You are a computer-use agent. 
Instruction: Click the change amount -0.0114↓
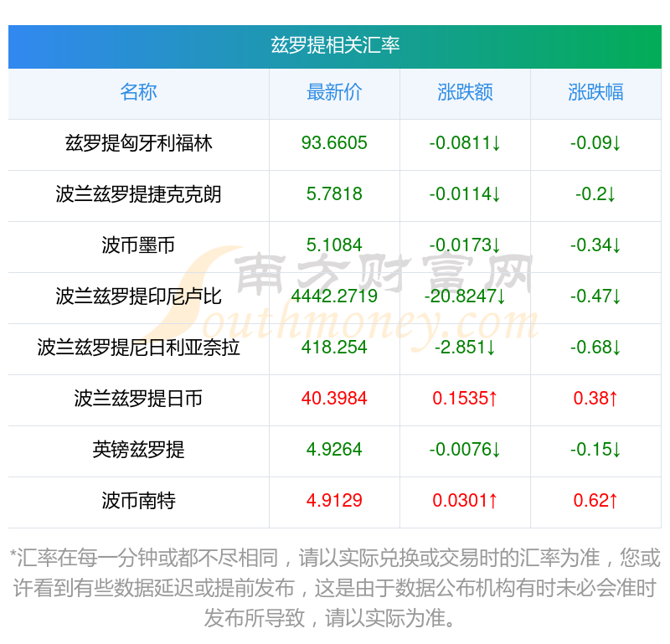tap(465, 194)
